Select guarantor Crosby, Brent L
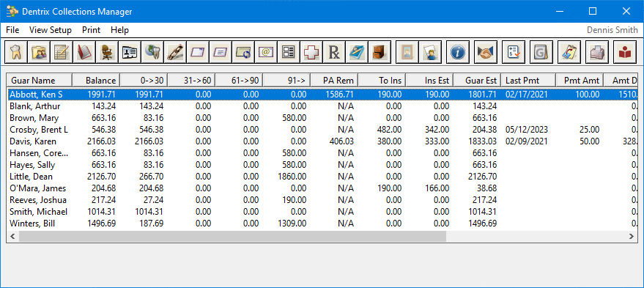Viewport: 644px width, 288px height. tap(40, 130)
